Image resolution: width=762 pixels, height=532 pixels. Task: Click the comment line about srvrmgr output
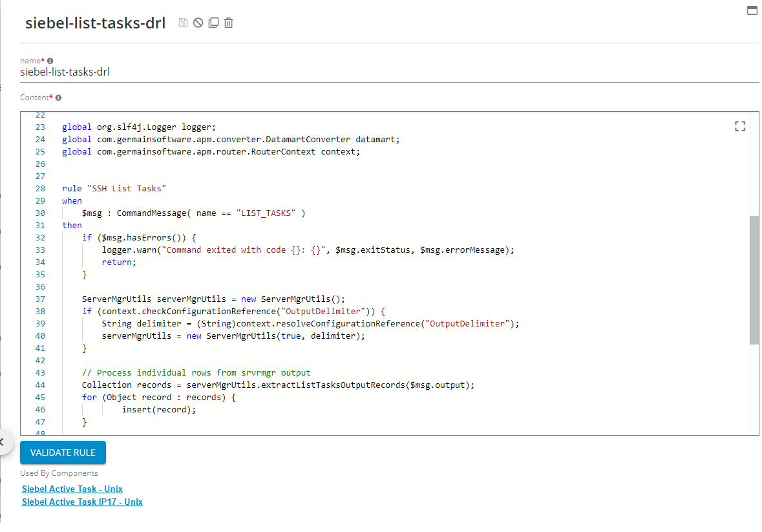196,373
